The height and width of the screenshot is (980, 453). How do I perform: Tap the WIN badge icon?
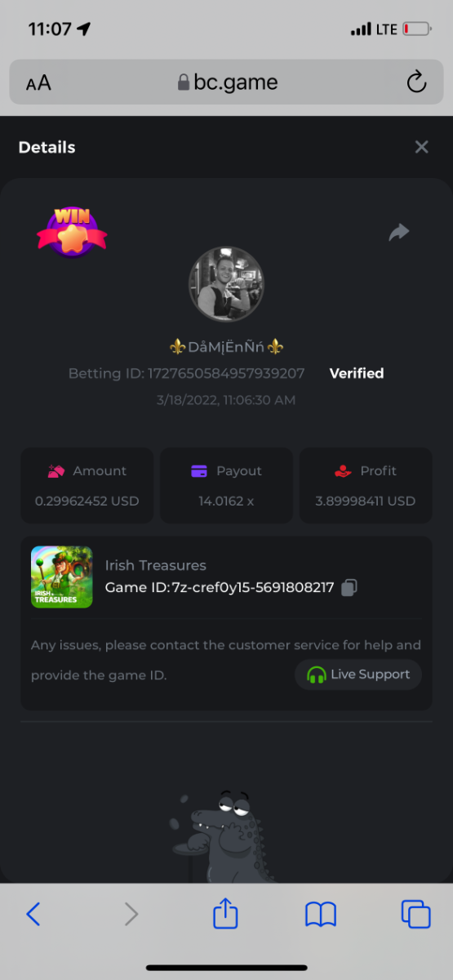[72, 232]
